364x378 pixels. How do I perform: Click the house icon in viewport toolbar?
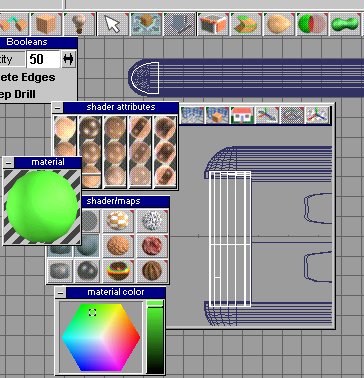[x=242, y=115]
